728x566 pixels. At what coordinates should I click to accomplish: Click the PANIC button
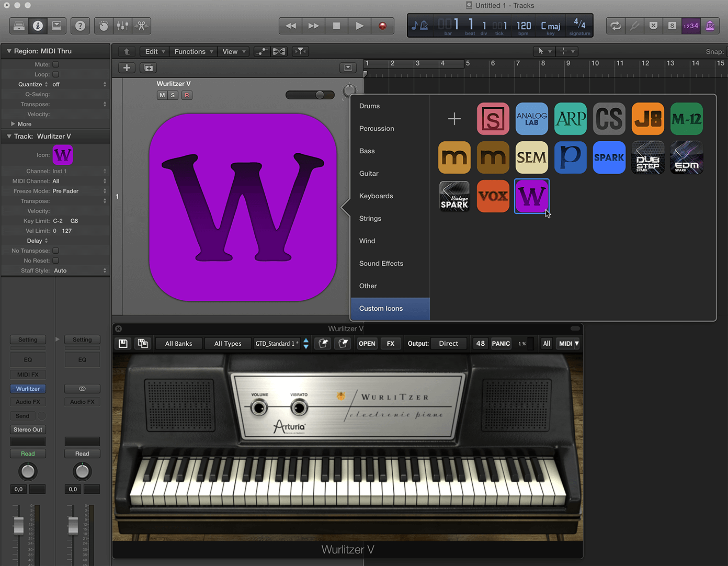(x=500, y=344)
